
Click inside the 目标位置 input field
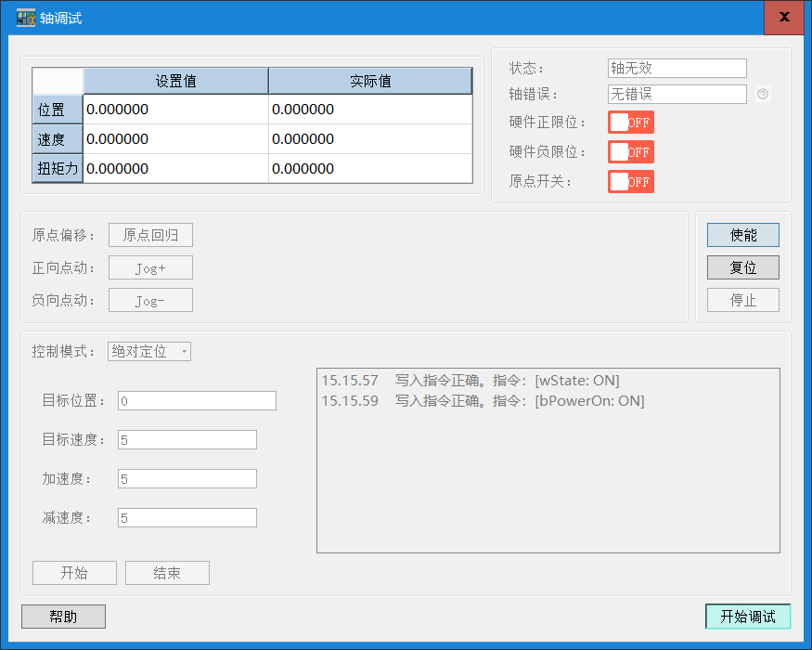click(196, 400)
